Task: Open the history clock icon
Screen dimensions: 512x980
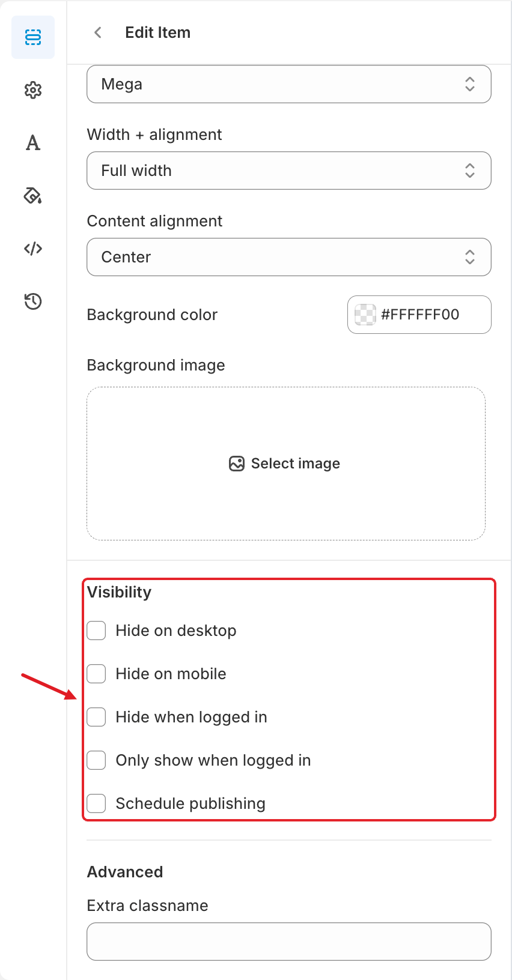Action: [x=33, y=301]
